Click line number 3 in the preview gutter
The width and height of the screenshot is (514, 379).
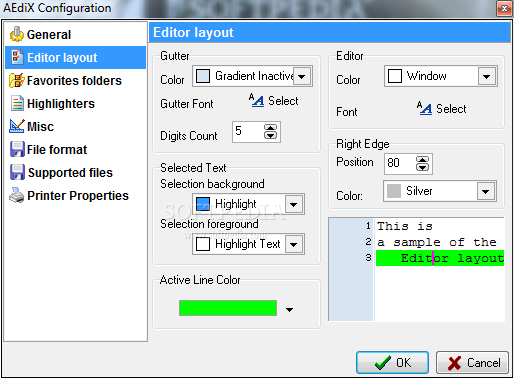[368, 258]
